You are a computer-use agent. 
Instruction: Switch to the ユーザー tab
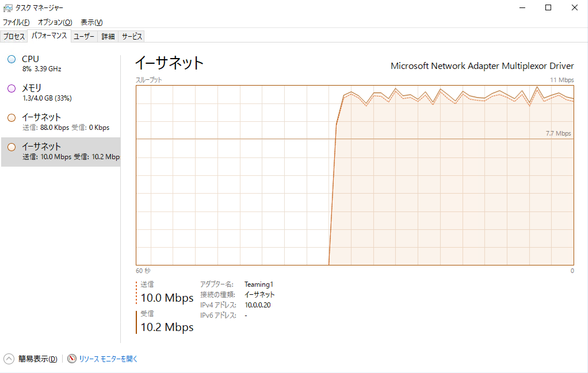(84, 36)
